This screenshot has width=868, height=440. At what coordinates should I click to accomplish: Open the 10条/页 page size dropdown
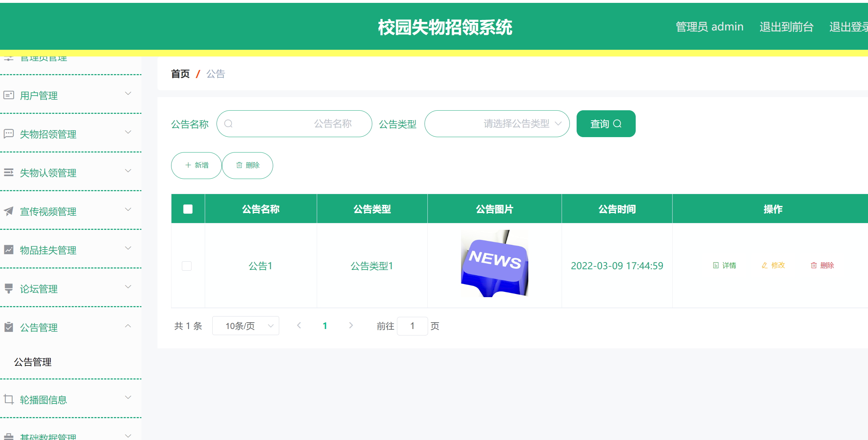(246, 325)
